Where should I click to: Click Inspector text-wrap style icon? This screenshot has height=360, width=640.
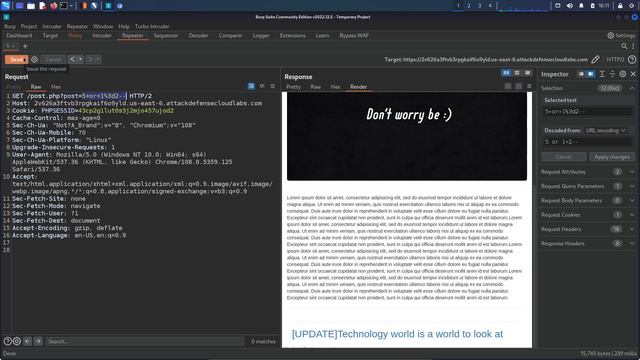(x=602, y=74)
